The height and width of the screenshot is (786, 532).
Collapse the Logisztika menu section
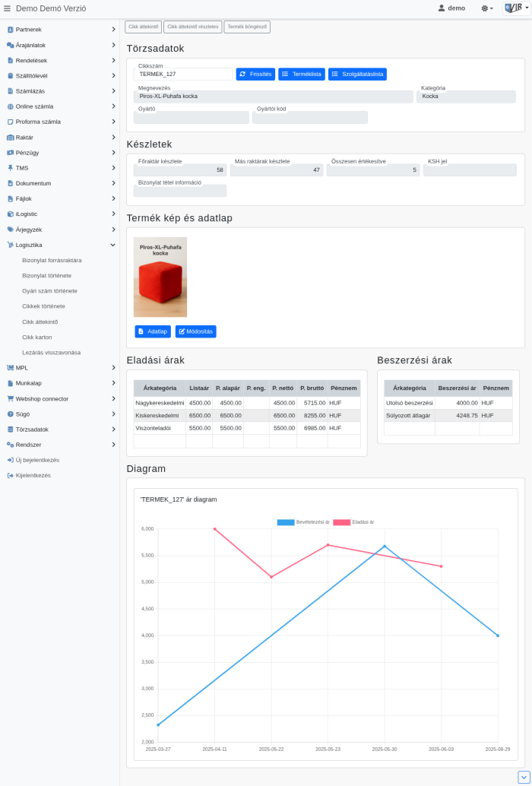(112, 245)
